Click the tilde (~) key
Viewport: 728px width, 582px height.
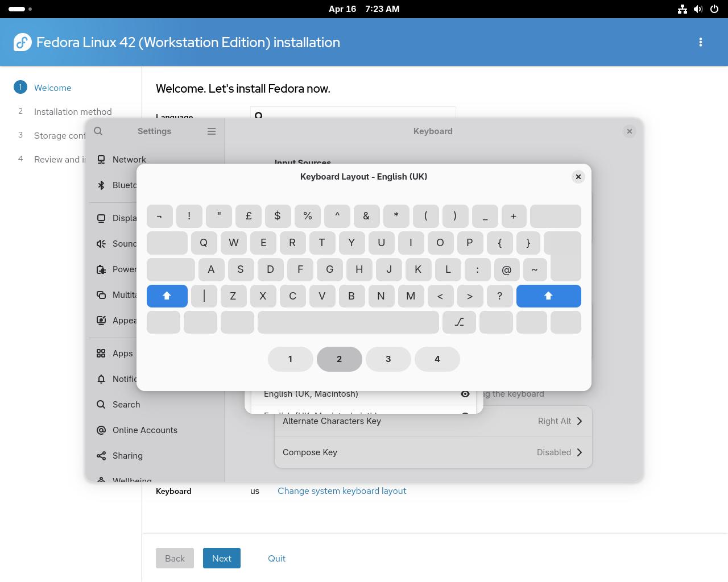pyautogui.click(x=535, y=269)
